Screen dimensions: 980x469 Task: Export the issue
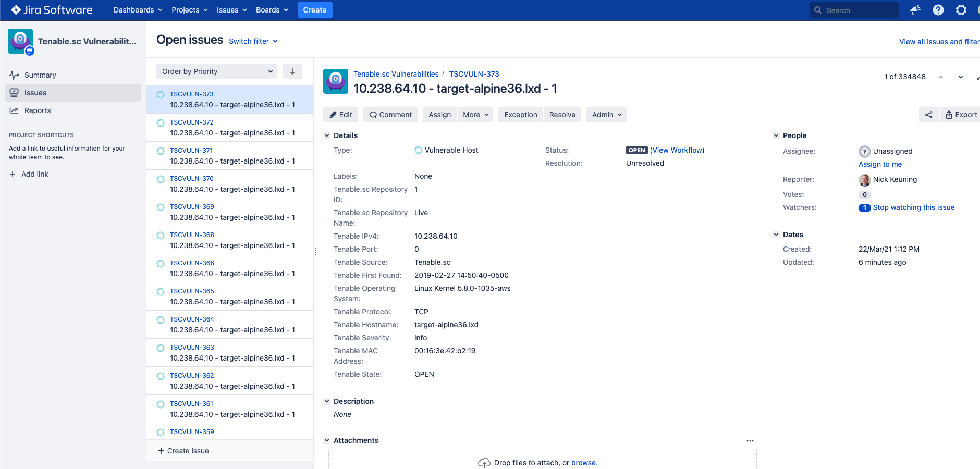(x=961, y=115)
